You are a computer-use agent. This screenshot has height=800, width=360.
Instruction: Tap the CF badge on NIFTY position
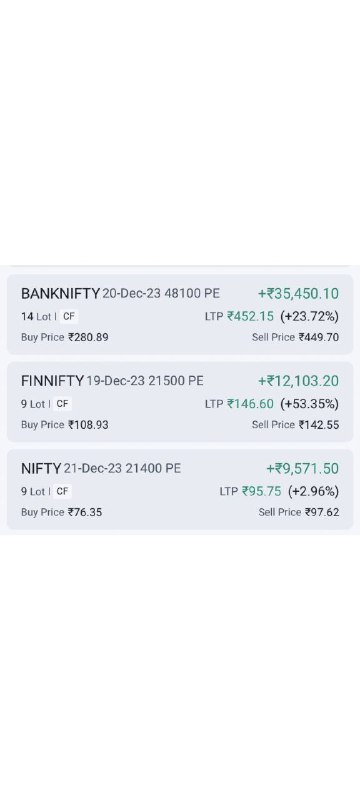click(x=62, y=491)
